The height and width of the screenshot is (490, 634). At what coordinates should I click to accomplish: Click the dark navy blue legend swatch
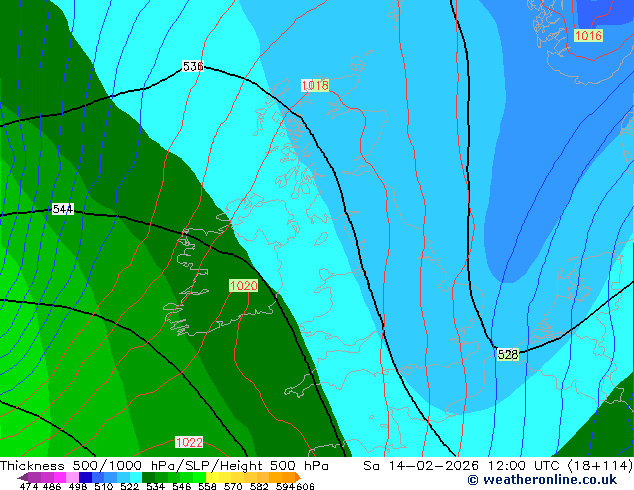(x=85, y=477)
